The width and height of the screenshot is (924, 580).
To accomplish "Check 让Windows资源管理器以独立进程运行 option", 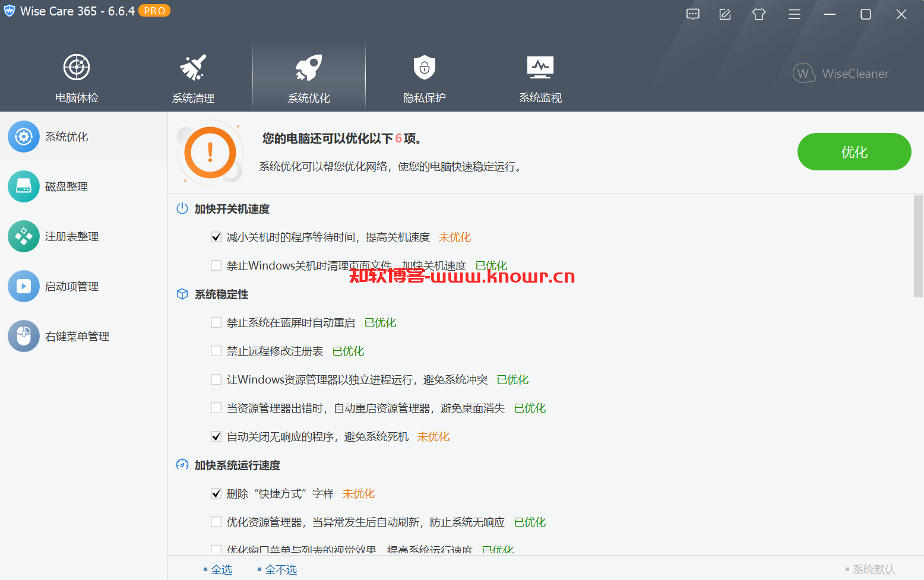I will click(x=216, y=379).
